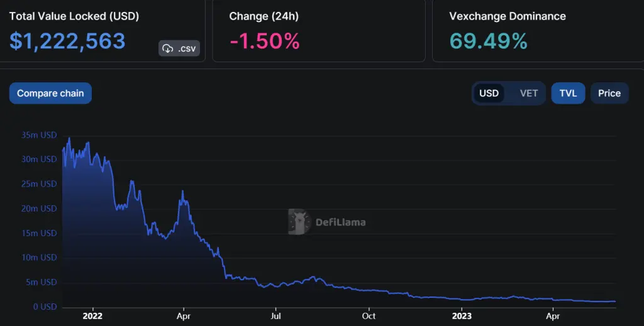The width and height of the screenshot is (644, 326).
Task: Click the 35m USD axis label
Action: 39,135
